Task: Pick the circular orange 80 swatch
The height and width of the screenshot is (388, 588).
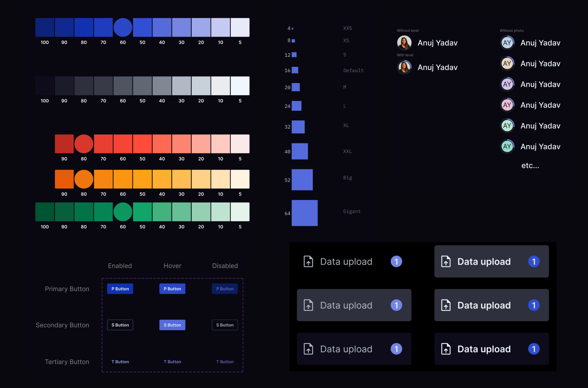Action: click(84, 179)
